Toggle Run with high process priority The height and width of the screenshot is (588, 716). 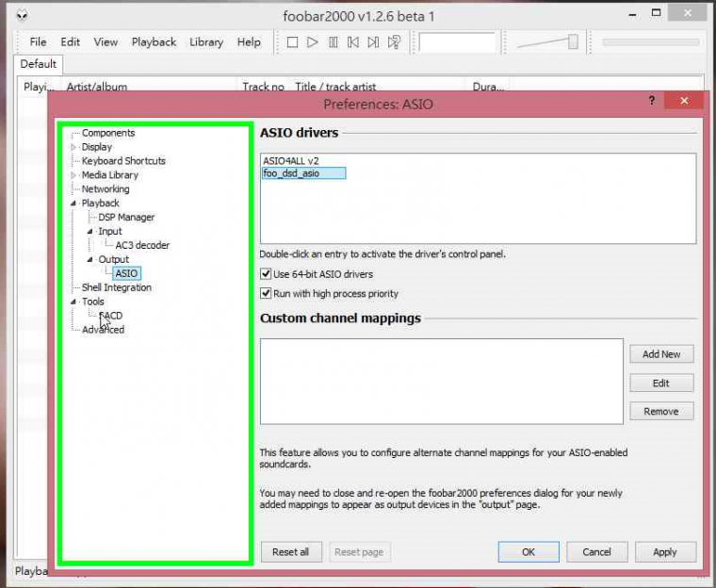coord(266,293)
